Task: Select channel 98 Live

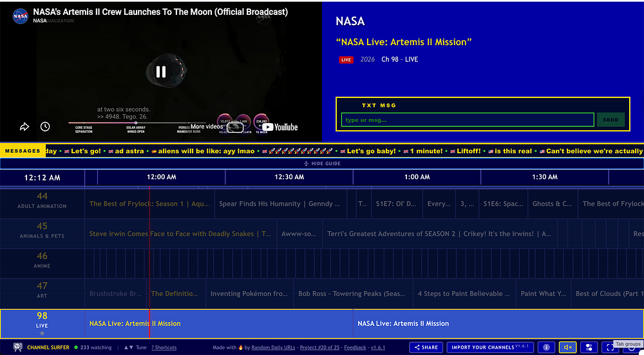Action: [x=42, y=323]
